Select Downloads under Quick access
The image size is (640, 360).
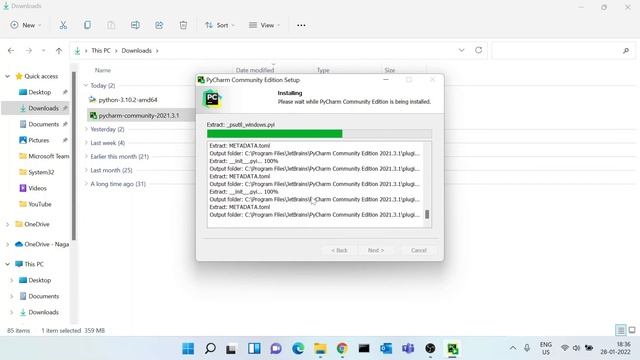point(43,108)
